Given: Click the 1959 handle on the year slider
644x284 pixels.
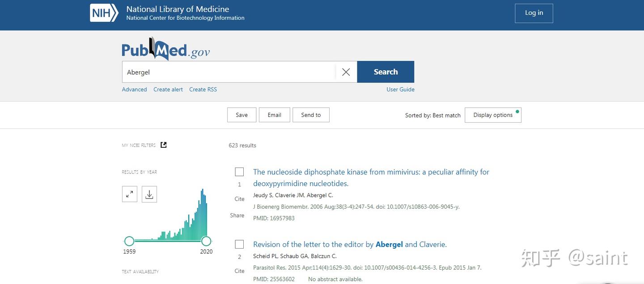Looking at the screenshot, I should click(129, 241).
